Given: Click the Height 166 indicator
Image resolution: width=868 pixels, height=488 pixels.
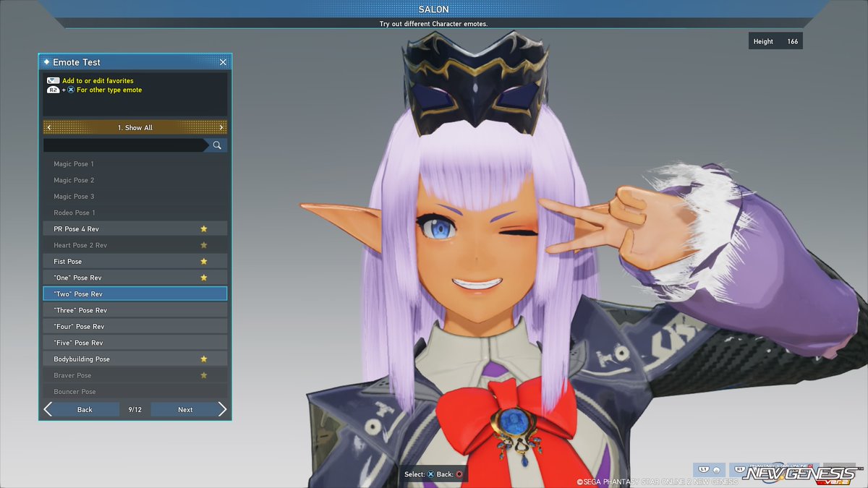Looking at the screenshot, I should click(775, 41).
